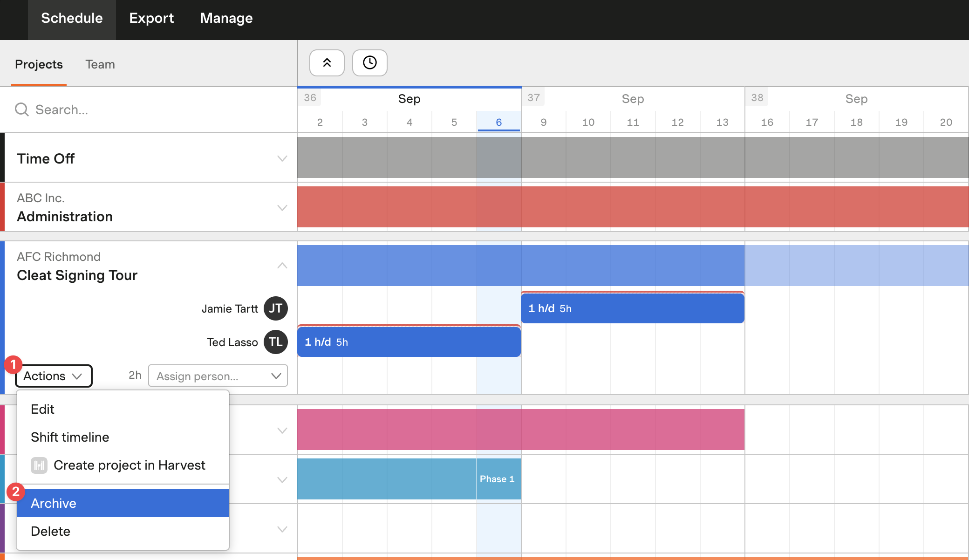
Task: Select Archive in the Actions menu
Action: [x=123, y=503]
